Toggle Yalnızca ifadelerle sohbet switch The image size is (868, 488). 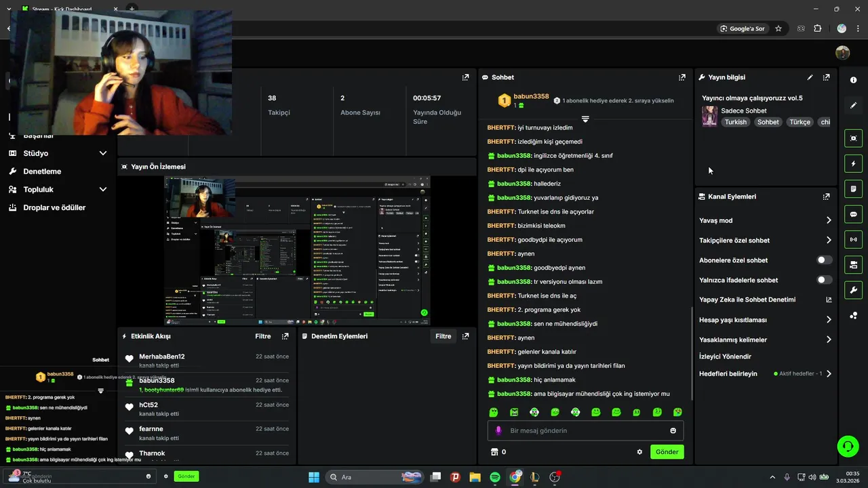tap(824, 280)
